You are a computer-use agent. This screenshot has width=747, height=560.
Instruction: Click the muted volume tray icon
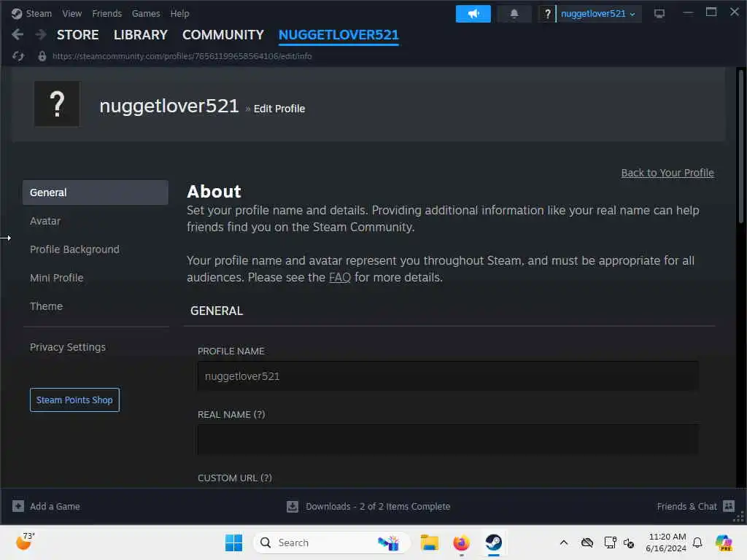click(x=629, y=542)
